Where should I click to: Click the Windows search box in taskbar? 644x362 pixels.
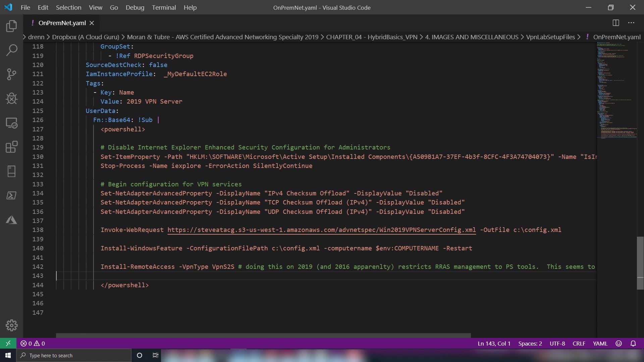click(74, 355)
